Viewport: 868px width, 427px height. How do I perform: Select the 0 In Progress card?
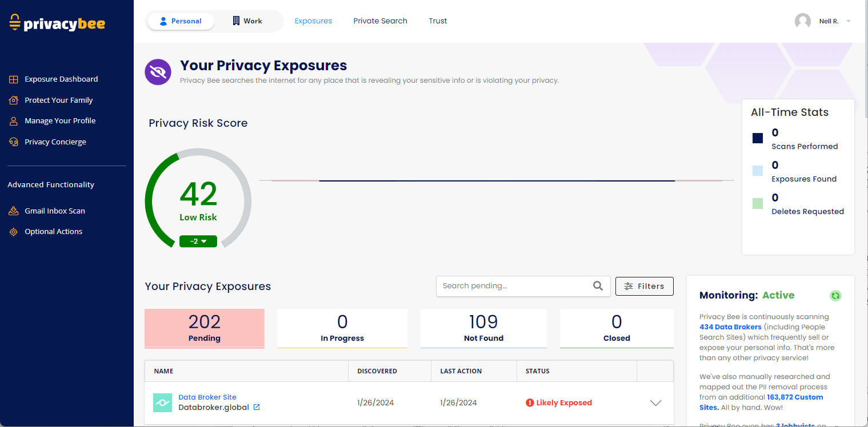pyautogui.click(x=342, y=329)
